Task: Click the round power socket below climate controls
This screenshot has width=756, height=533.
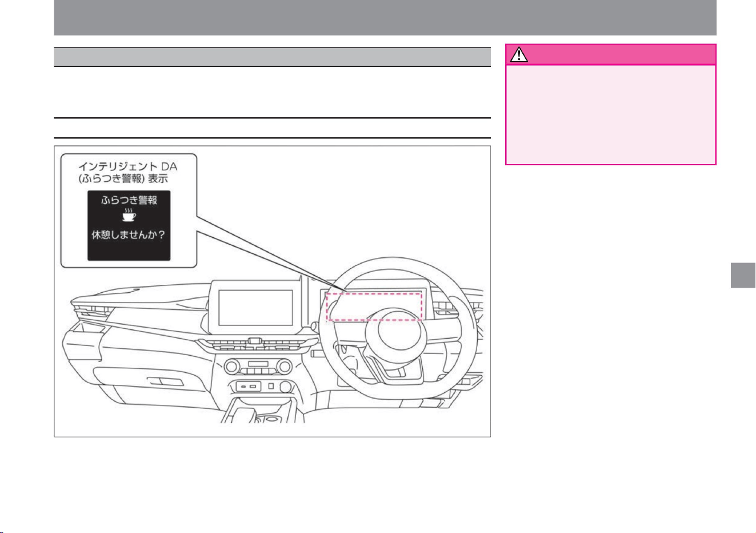Action: (x=285, y=387)
